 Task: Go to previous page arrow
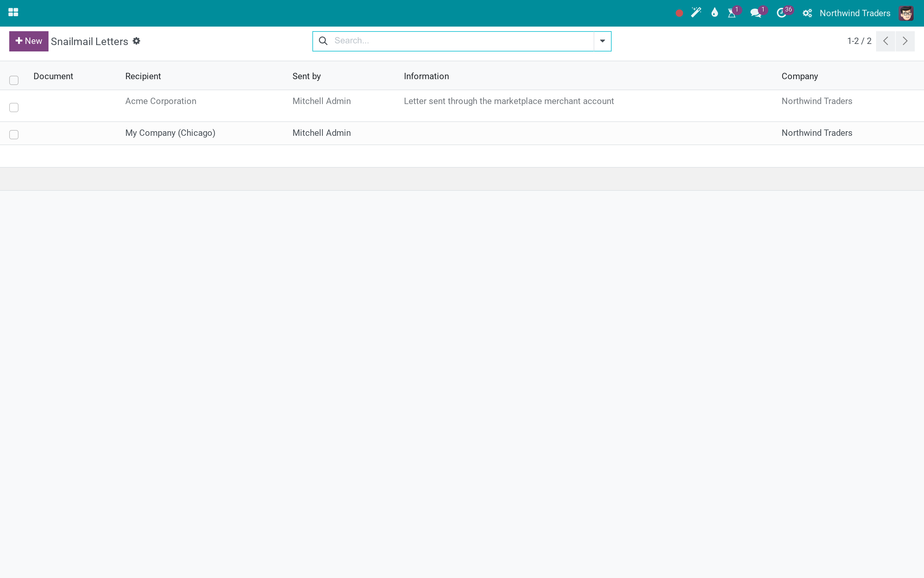(x=885, y=41)
